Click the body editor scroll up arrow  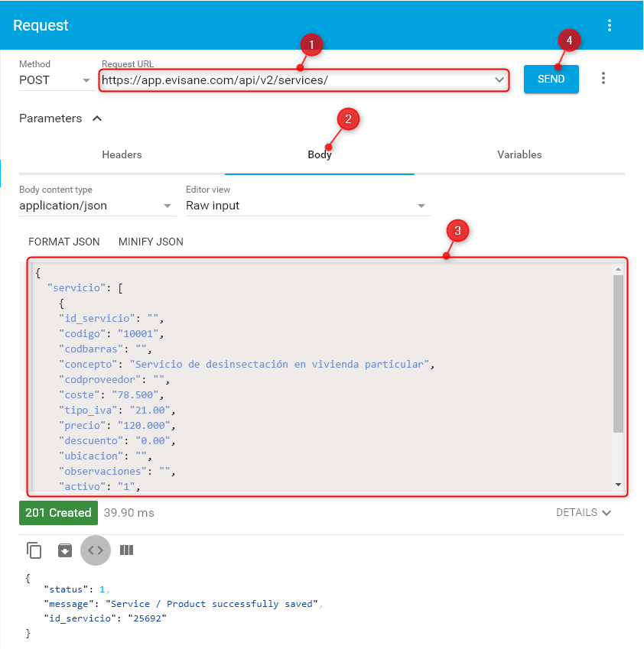tap(618, 269)
